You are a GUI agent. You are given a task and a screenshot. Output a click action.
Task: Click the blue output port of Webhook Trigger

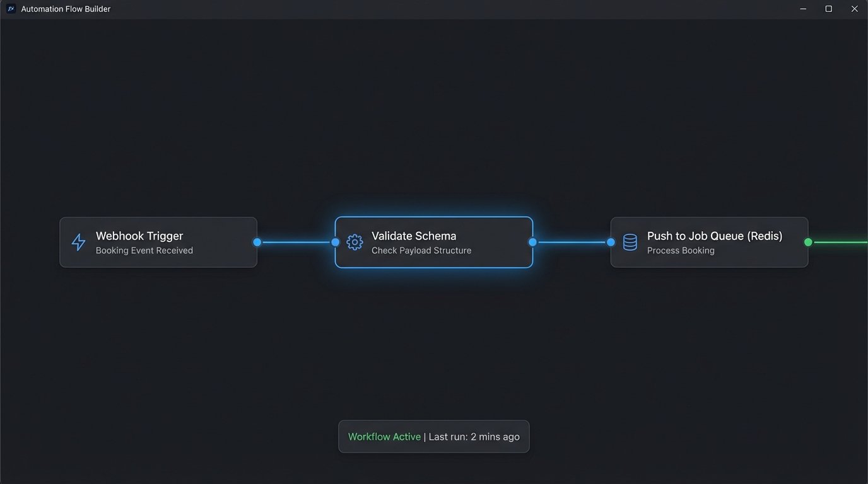(x=257, y=242)
